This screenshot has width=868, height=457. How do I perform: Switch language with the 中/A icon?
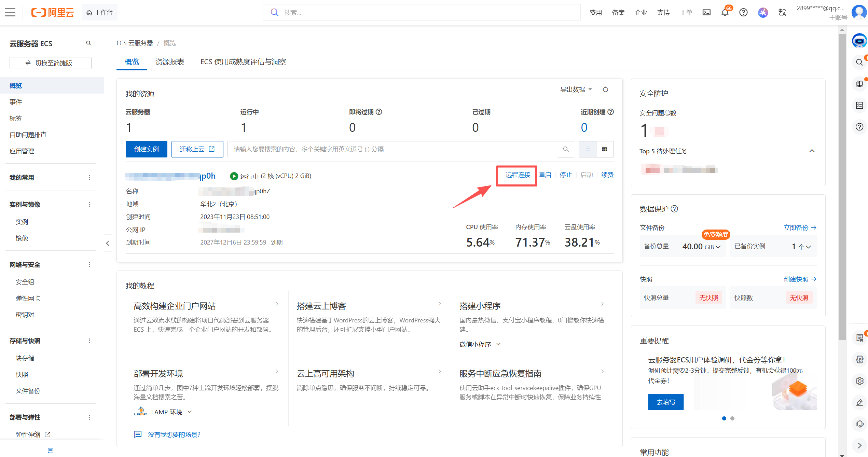tap(782, 12)
